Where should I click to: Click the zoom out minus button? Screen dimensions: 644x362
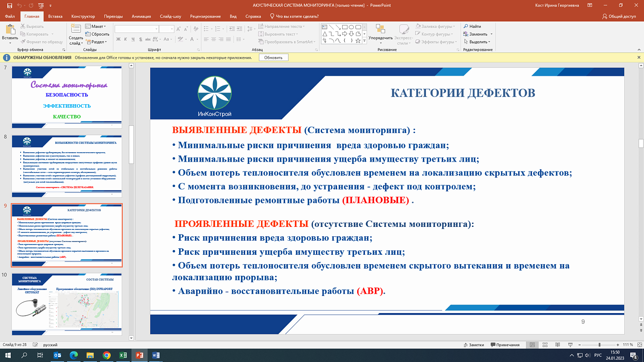tap(580, 345)
